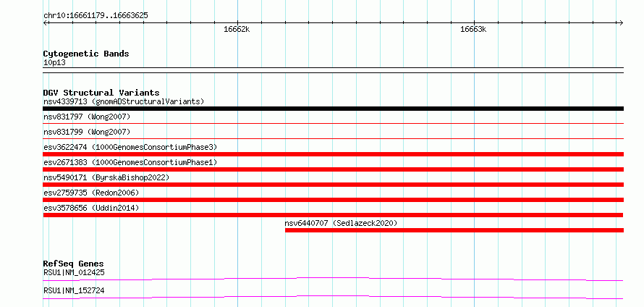644x307 pixels.
Task: Click the 16663k ruler marker
Action: point(473,30)
